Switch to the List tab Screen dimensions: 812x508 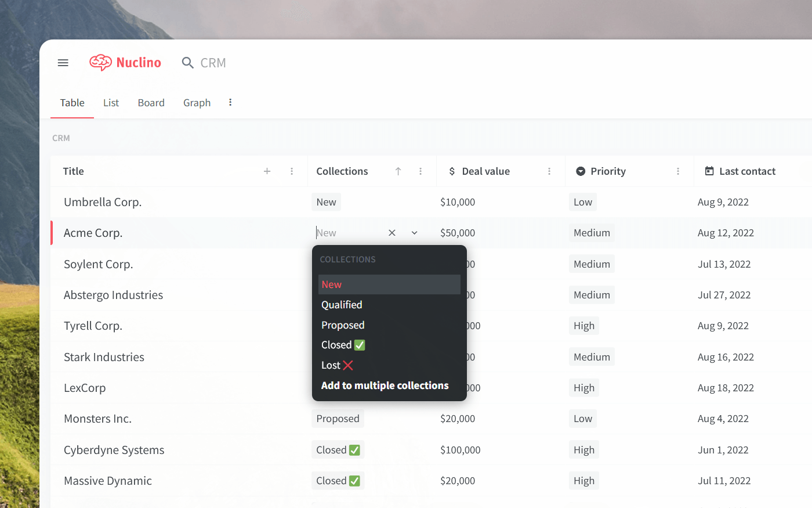111,103
